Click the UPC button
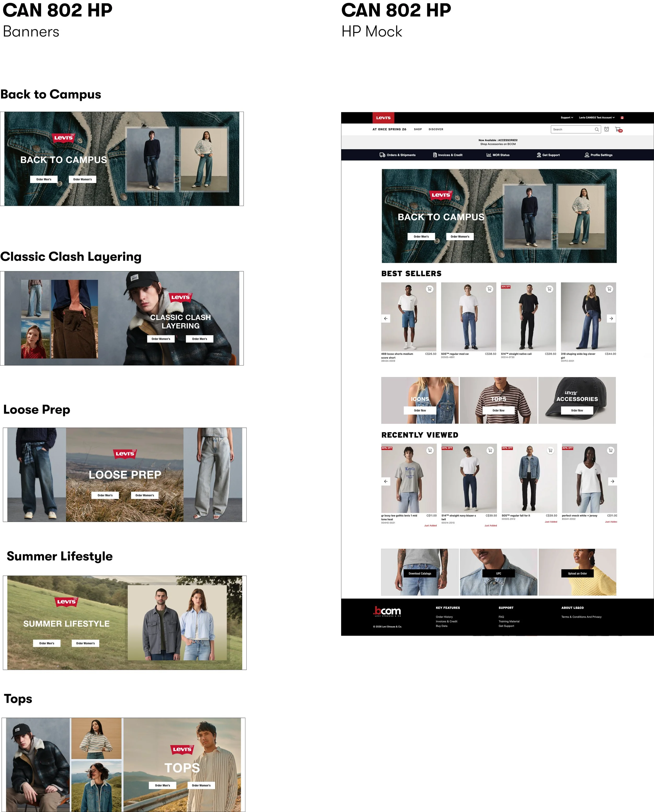Image resolution: width=654 pixels, height=812 pixels. point(498,574)
